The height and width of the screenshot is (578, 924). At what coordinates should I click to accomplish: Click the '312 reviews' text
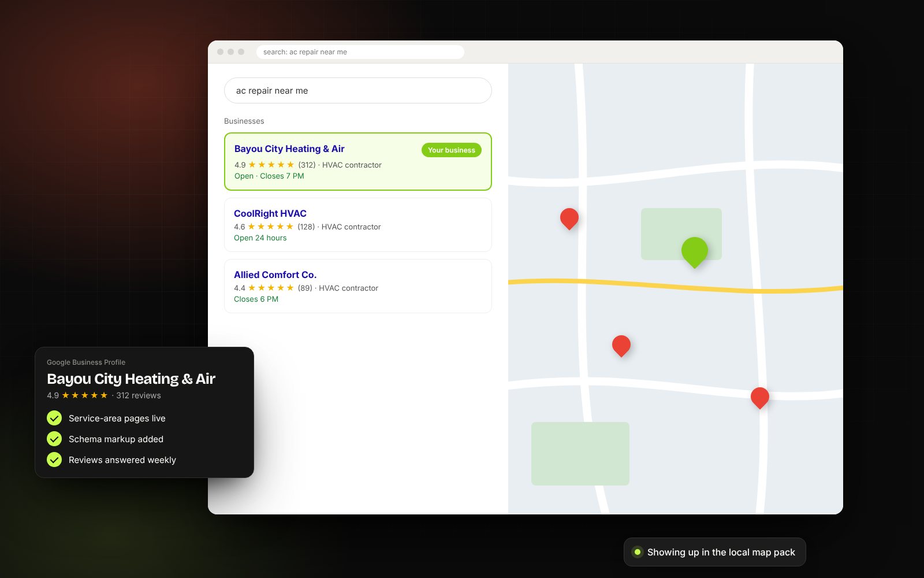pos(139,395)
